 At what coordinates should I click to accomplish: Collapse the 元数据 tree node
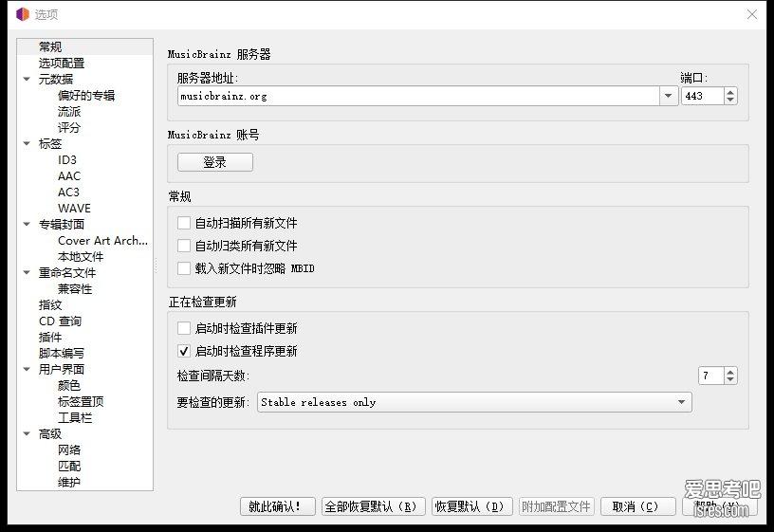pyautogui.click(x=27, y=79)
